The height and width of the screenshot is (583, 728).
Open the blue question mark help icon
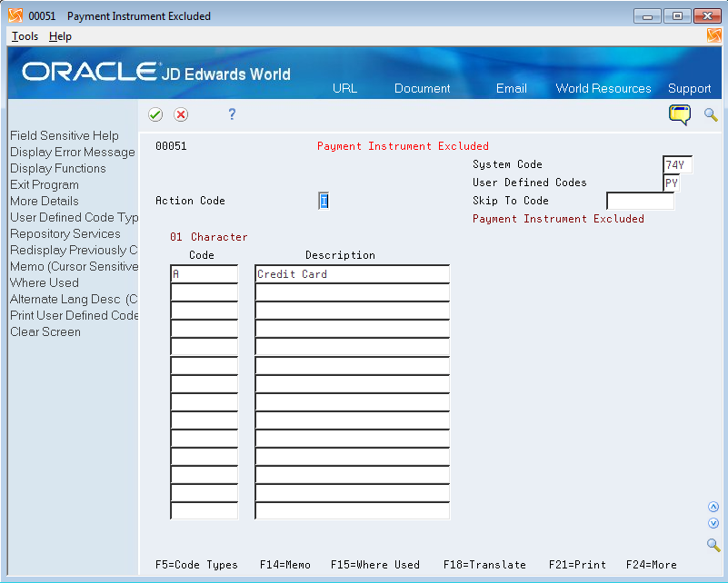232,114
